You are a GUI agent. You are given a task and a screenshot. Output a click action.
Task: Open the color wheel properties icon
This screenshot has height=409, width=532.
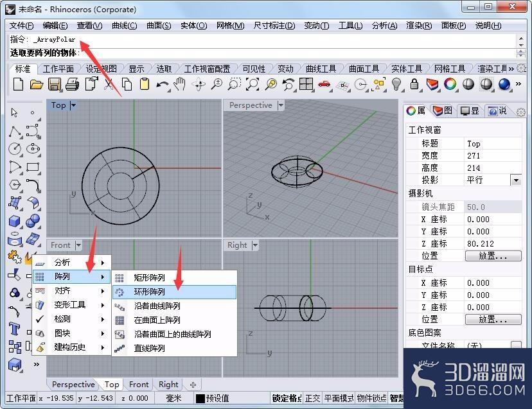pyautogui.click(x=450, y=84)
